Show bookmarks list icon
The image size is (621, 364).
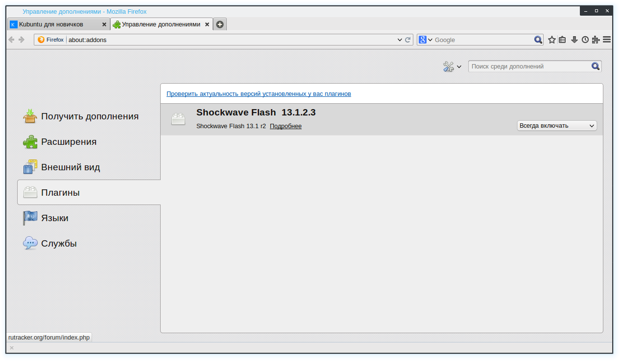click(562, 40)
